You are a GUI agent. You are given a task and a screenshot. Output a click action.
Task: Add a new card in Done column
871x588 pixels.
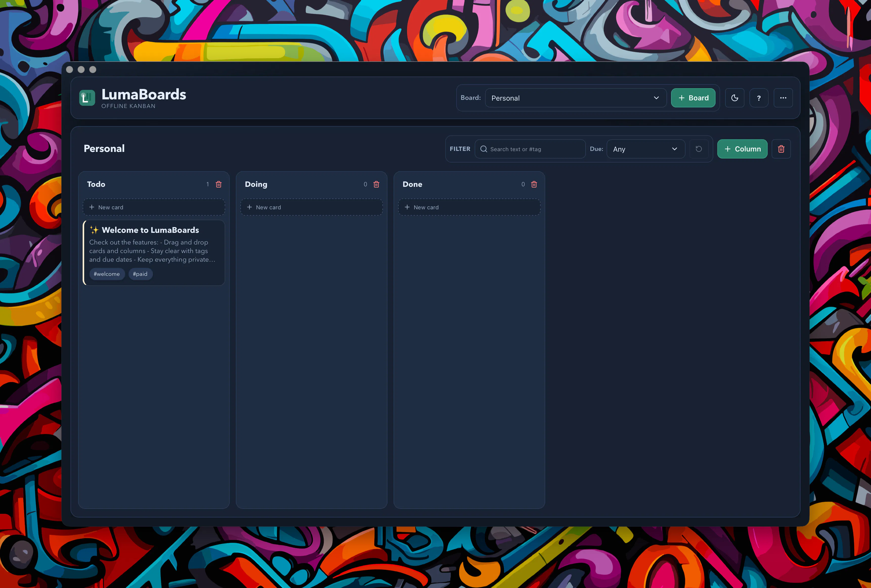tap(469, 207)
